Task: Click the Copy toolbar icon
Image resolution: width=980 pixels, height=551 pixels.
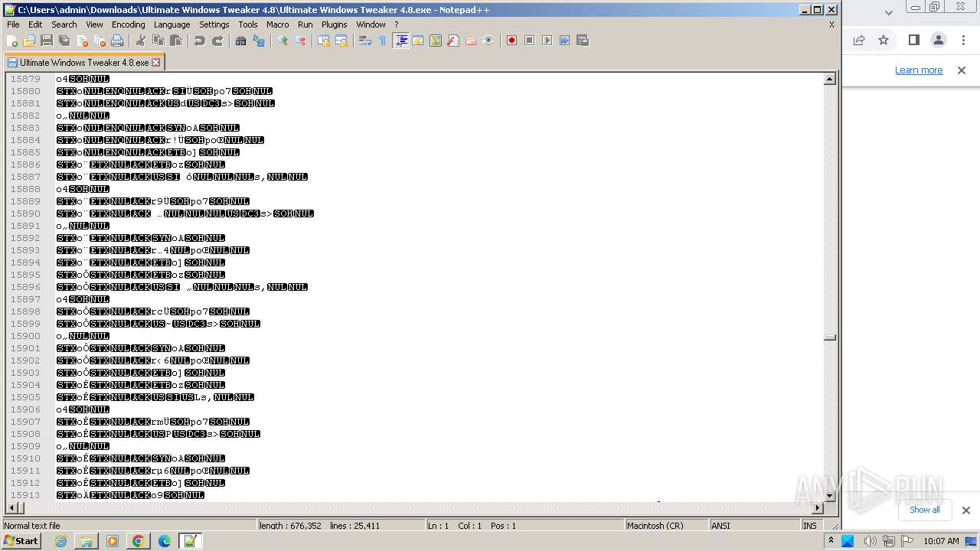Action: [158, 41]
